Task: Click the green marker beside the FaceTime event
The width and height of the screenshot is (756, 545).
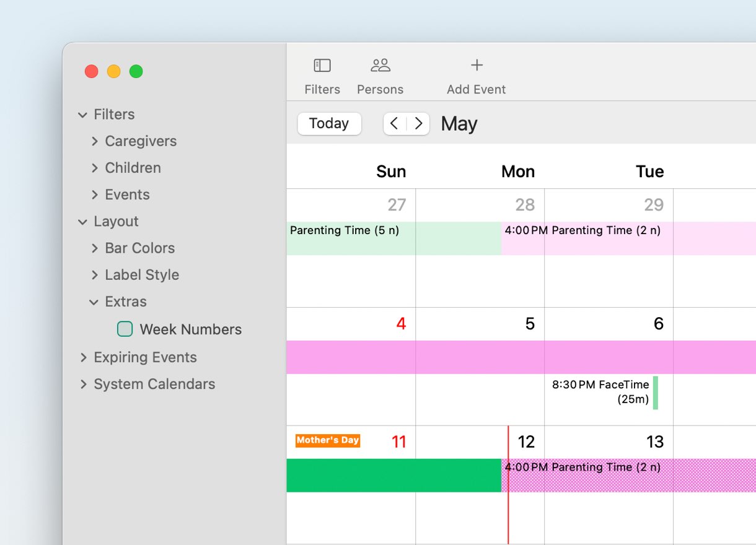Action: pyautogui.click(x=656, y=393)
